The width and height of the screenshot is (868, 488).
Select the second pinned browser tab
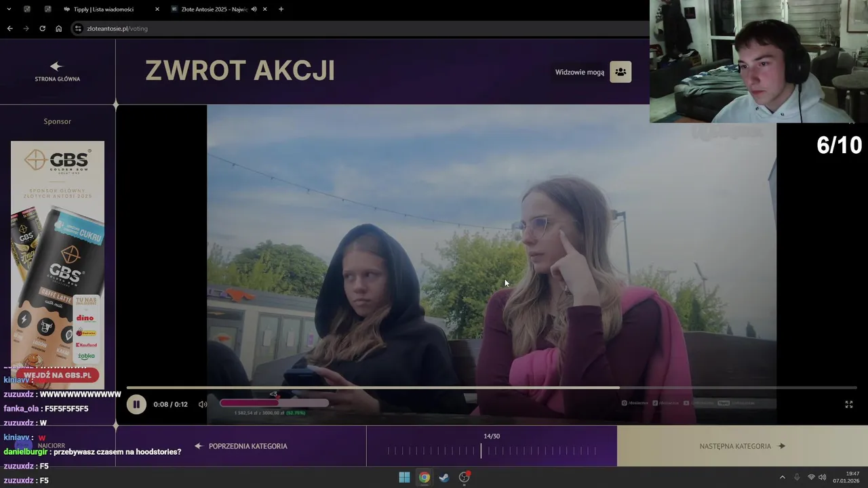[47, 9]
